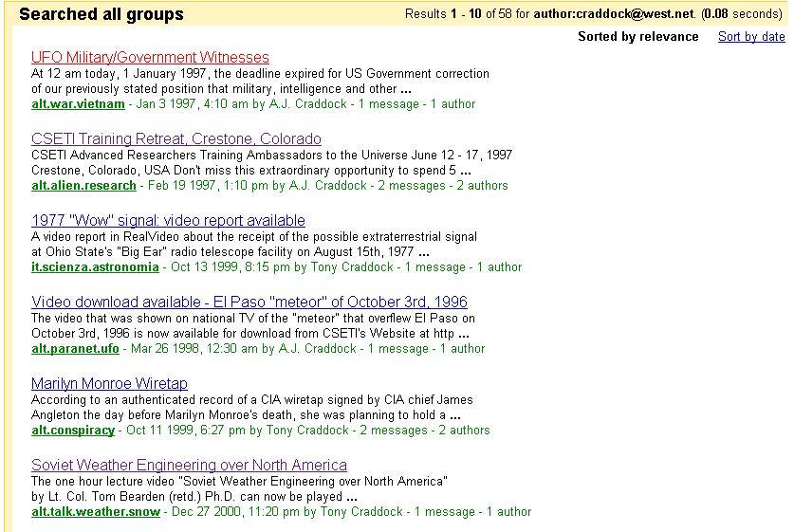Click the results count text 'Results 1 - 10 of 58'
Screen dimensions: 794x532
pyautogui.click(x=458, y=13)
